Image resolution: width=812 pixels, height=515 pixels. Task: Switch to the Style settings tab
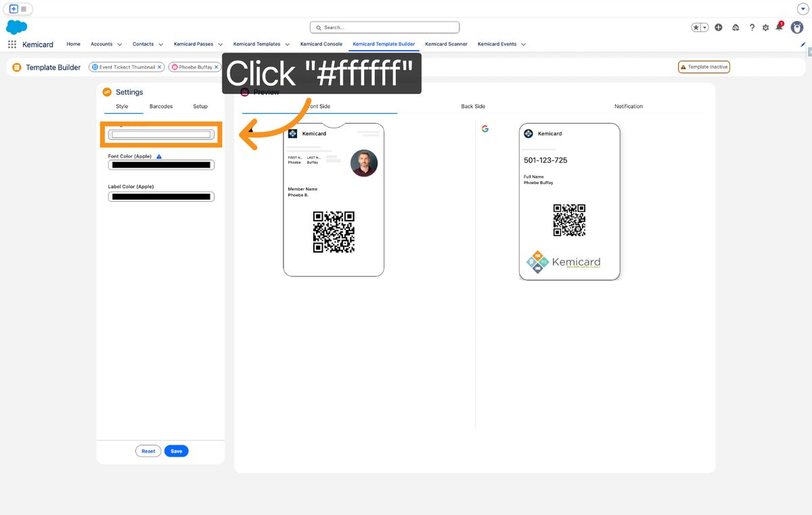pos(122,106)
